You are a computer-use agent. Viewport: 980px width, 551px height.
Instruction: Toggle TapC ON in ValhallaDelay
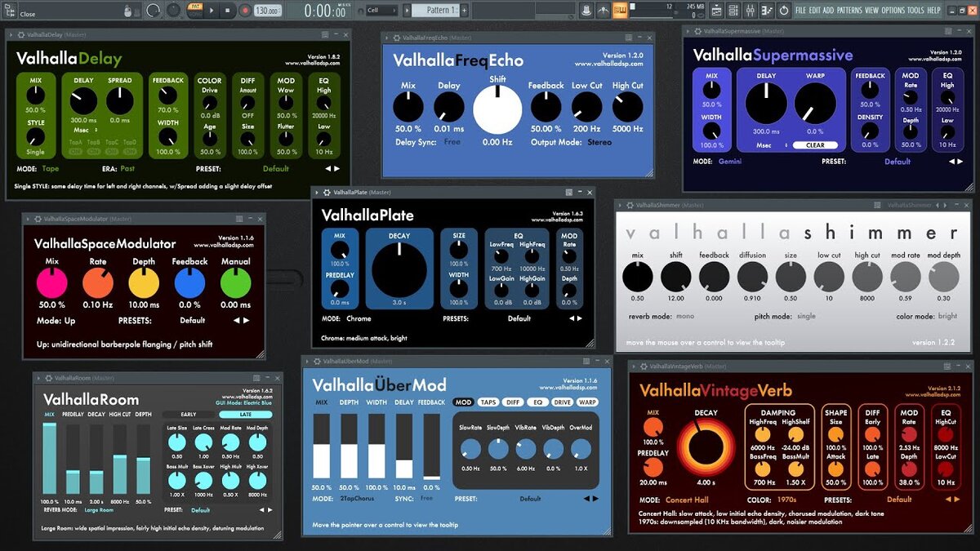click(x=112, y=151)
